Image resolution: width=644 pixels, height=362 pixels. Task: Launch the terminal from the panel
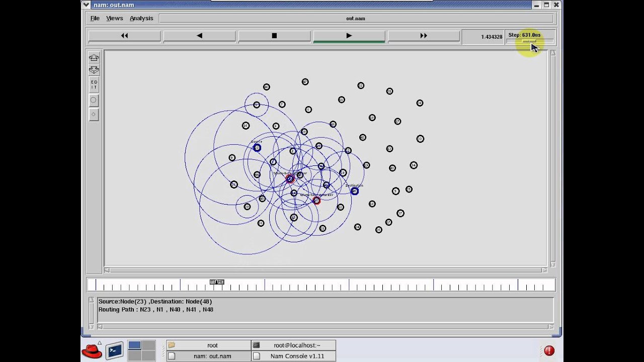115,350
